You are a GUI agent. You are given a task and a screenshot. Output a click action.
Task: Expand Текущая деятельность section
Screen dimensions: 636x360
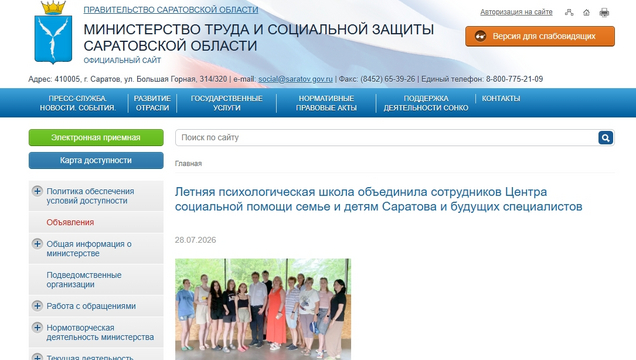pyautogui.click(x=37, y=357)
